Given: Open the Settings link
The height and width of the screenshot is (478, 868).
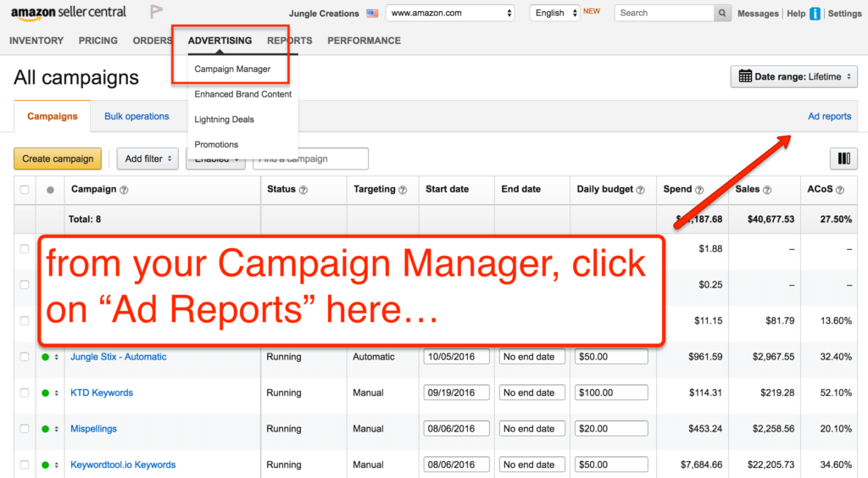Looking at the screenshot, I should pyautogui.click(x=845, y=14).
